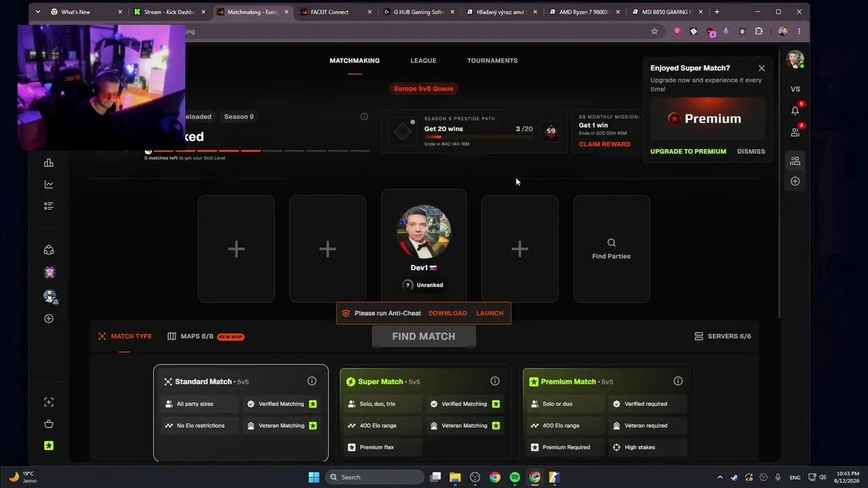Open the Chrome three-dot menu

coord(799,31)
